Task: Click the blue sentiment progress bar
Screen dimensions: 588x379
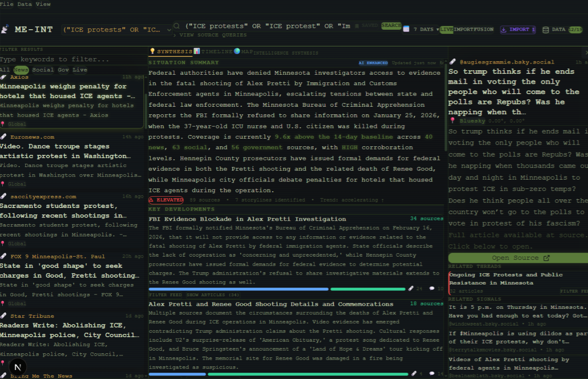Action: coord(238,289)
